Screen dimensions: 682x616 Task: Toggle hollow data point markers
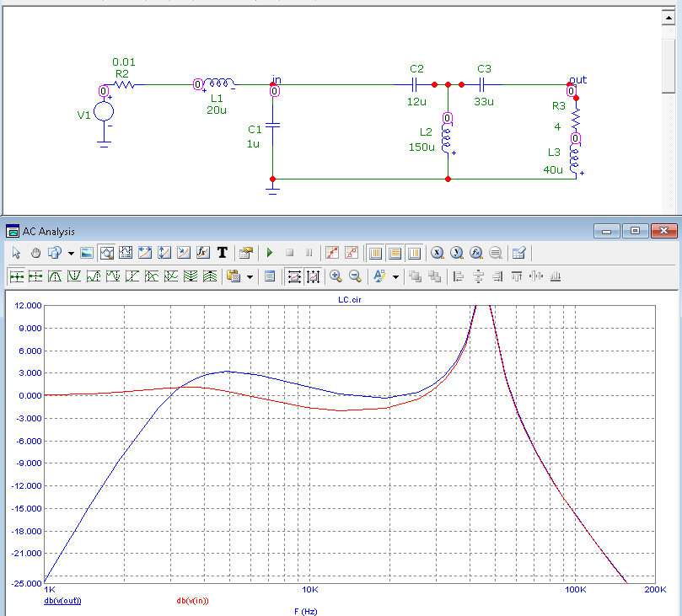click(352, 253)
